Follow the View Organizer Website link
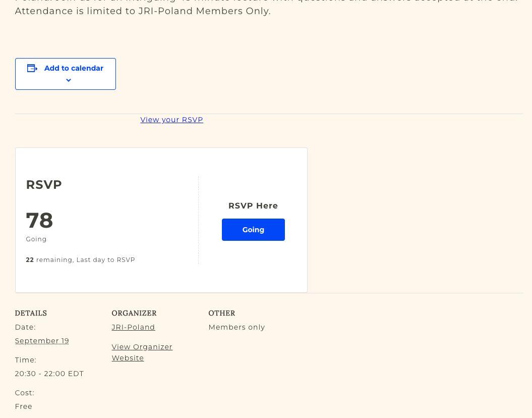The width and height of the screenshot is (532, 418). [142, 352]
